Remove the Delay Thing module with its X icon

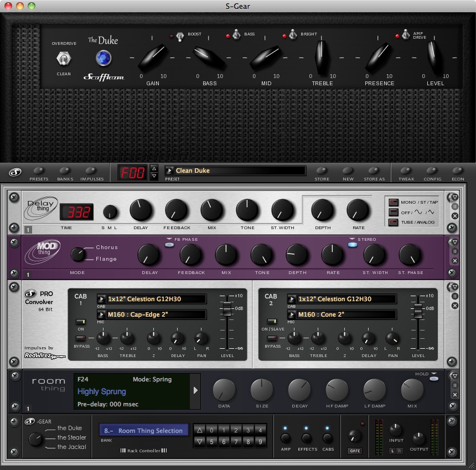pyautogui.click(x=454, y=216)
